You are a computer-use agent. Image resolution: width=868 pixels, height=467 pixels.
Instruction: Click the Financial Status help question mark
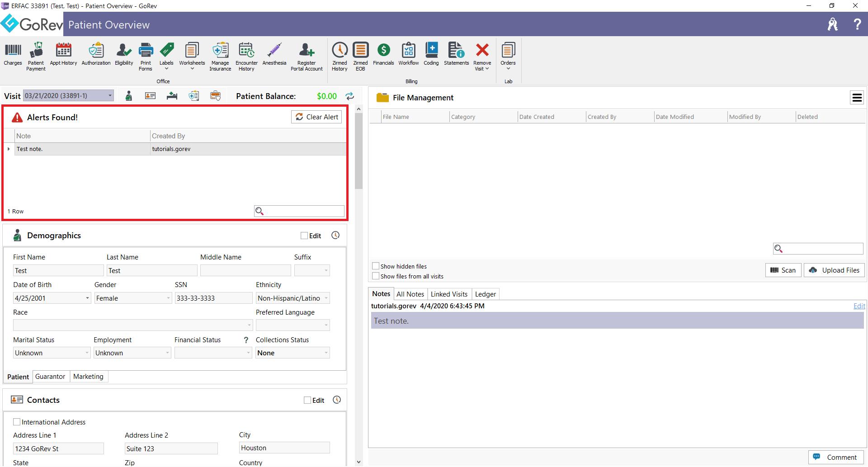(246, 340)
